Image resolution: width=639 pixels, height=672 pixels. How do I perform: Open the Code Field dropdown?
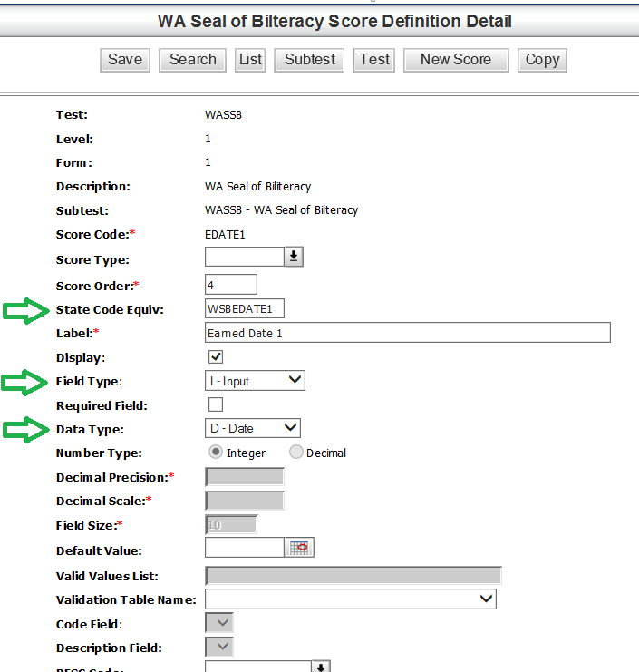pyautogui.click(x=219, y=623)
